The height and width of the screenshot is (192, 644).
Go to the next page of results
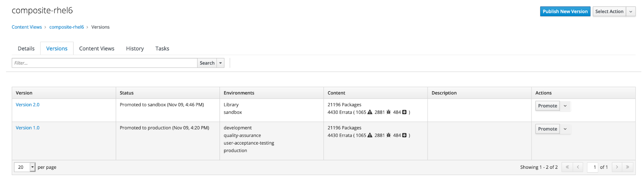(617, 167)
